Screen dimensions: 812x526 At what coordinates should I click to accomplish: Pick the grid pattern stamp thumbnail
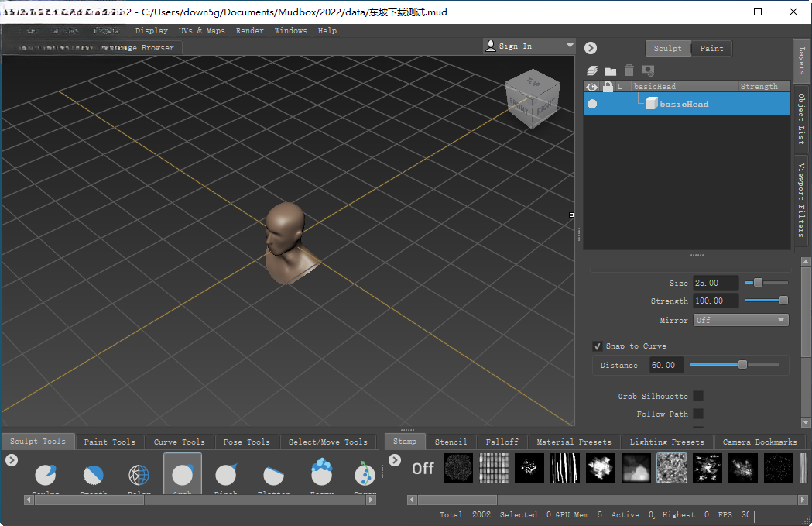tap(494, 468)
